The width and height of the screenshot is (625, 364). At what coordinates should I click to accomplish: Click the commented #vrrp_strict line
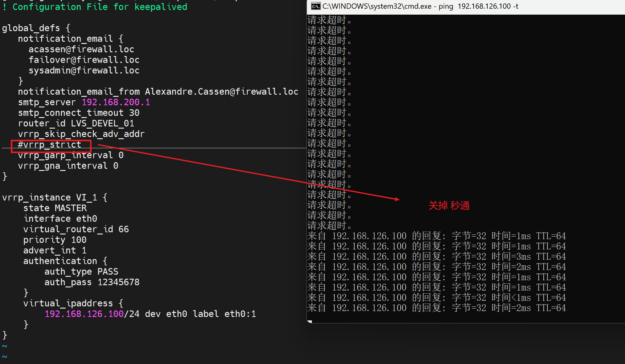coord(50,145)
